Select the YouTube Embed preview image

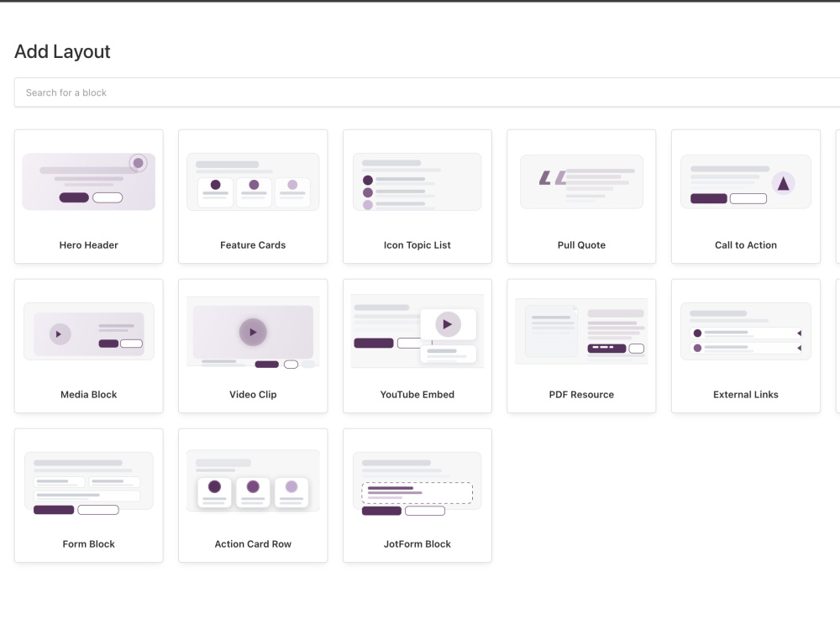[417, 331]
